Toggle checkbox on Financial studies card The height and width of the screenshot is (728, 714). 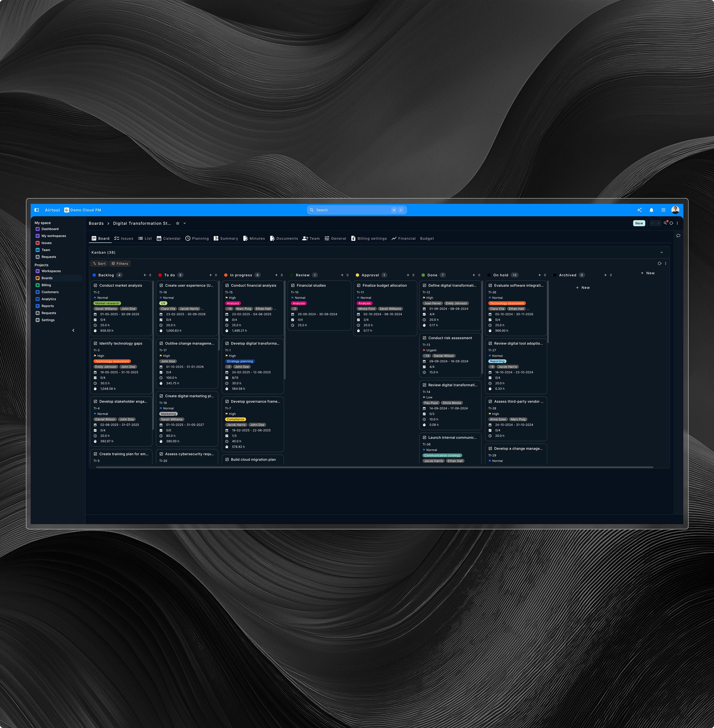coord(293,285)
